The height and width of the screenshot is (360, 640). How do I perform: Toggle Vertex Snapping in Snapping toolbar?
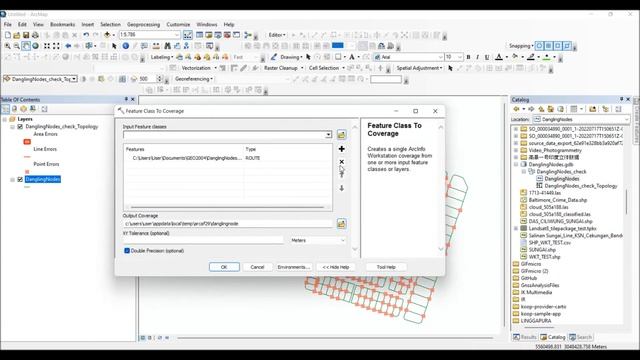point(558,46)
